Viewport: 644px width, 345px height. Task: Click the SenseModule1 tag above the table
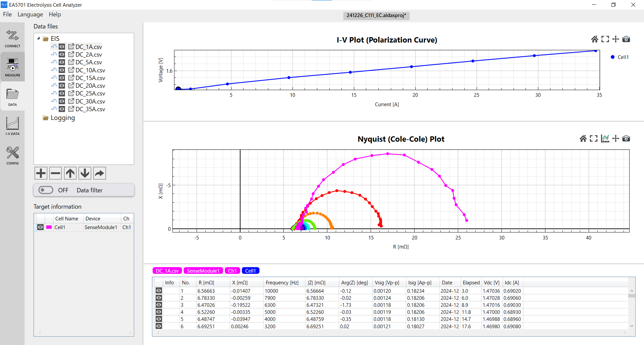[203, 271]
